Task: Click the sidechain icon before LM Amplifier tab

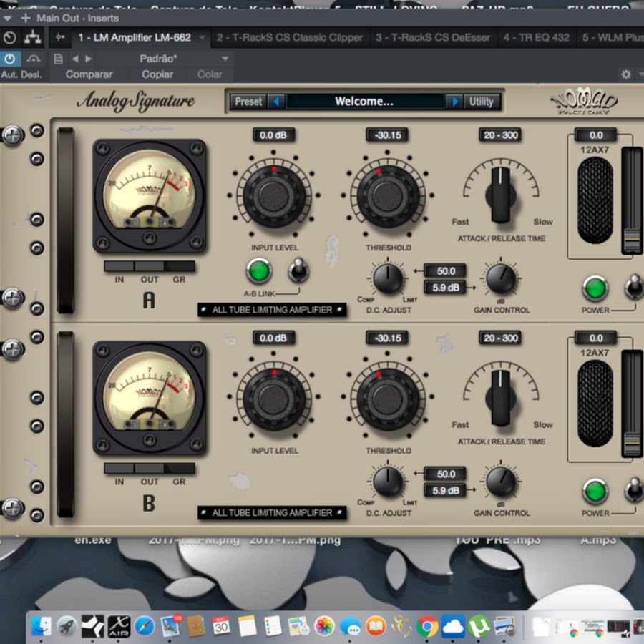Action: click(x=60, y=37)
